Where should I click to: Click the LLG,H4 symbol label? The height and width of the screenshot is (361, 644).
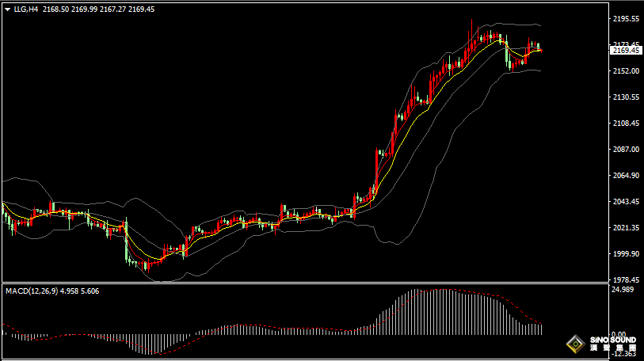click(x=25, y=9)
